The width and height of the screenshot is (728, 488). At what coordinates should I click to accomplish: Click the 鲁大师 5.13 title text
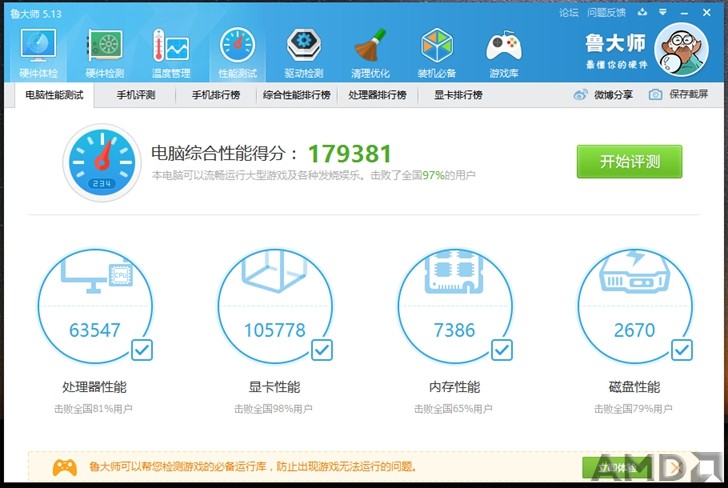(36, 14)
